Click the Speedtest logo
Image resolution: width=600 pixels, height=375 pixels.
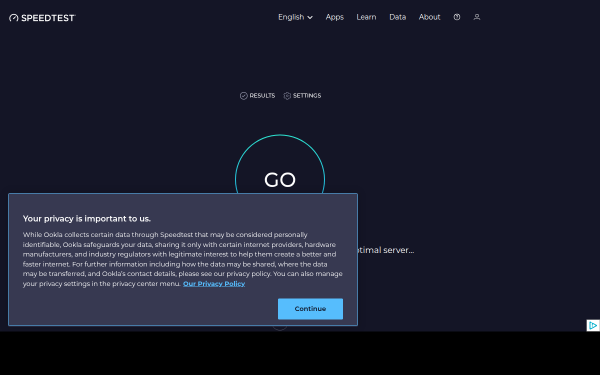point(42,18)
